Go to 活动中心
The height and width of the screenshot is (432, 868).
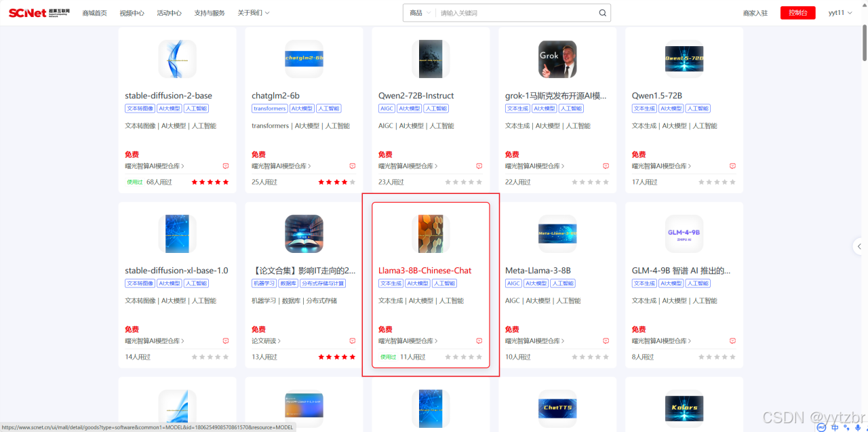click(x=169, y=13)
